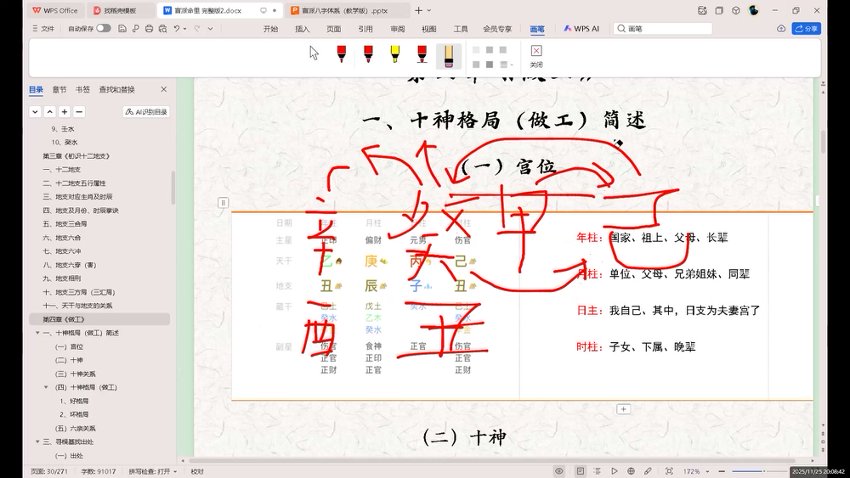Switch to page layout view icon
This screenshot has height=478, width=850.
pos(580,471)
